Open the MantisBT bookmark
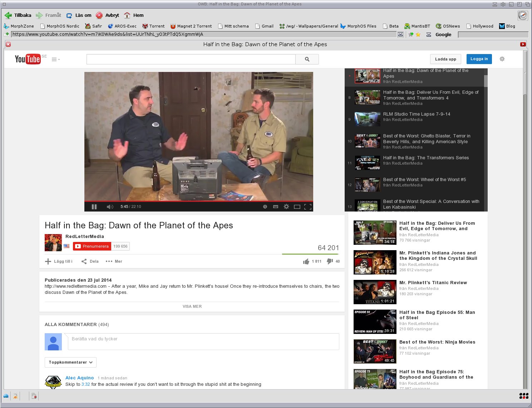 click(417, 26)
